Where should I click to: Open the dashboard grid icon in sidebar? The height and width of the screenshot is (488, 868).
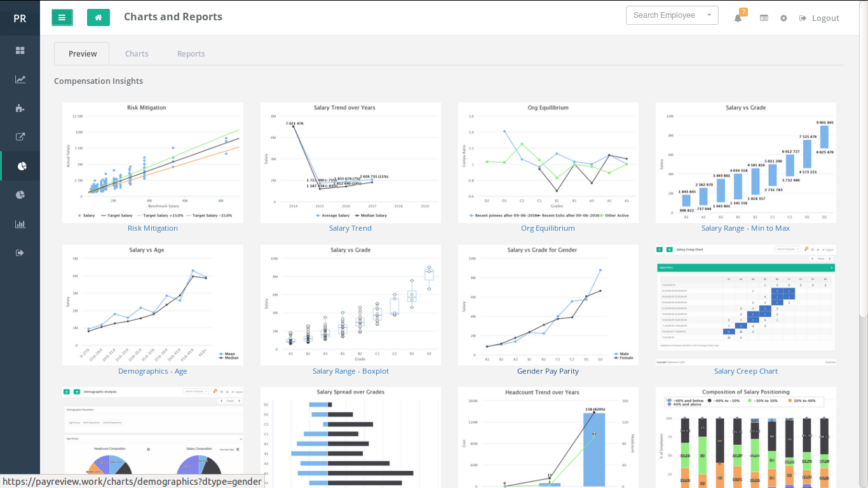click(x=20, y=50)
